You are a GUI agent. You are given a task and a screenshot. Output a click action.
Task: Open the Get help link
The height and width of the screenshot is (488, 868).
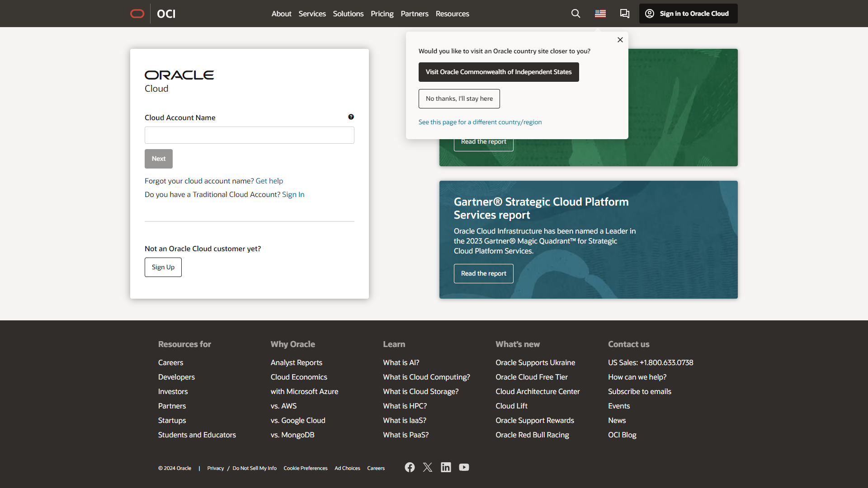[269, 181]
